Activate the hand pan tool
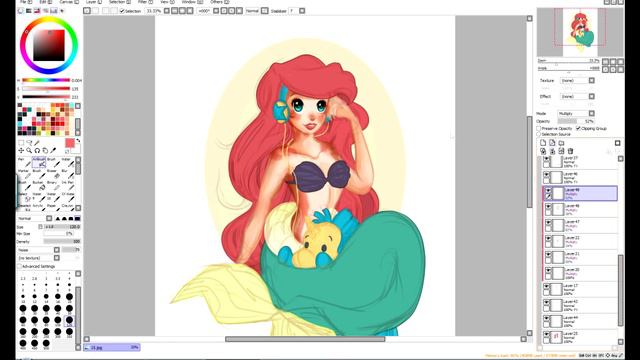640x360 pixels. (45, 151)
